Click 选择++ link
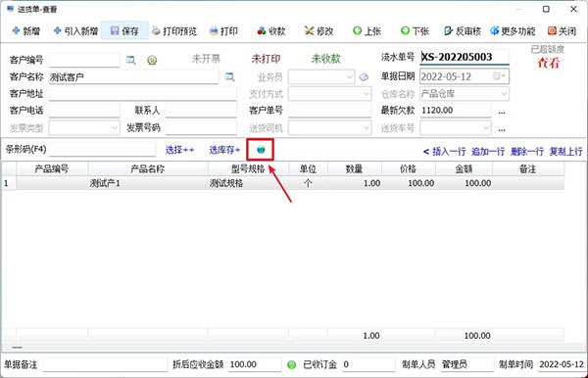588x378 pixels. [x=180, y=150]
